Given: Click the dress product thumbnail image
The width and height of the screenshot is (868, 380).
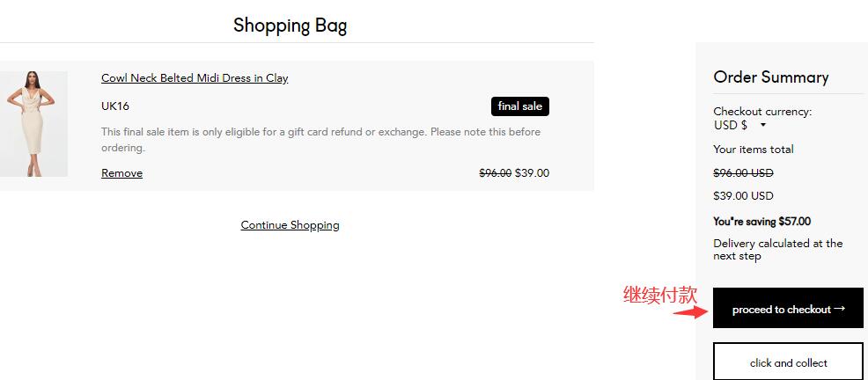Looking at the screenshot, I should click(x=33, y=124).
